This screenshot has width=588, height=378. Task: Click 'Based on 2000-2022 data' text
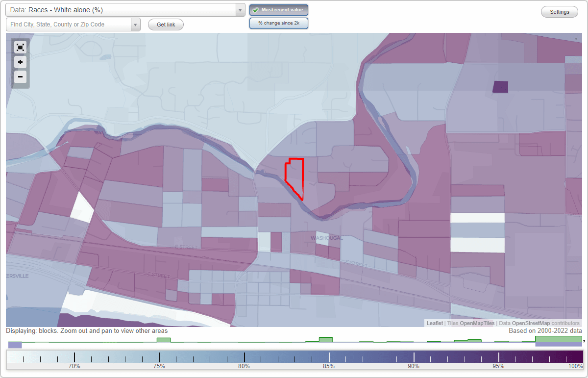tap(545, 331)
